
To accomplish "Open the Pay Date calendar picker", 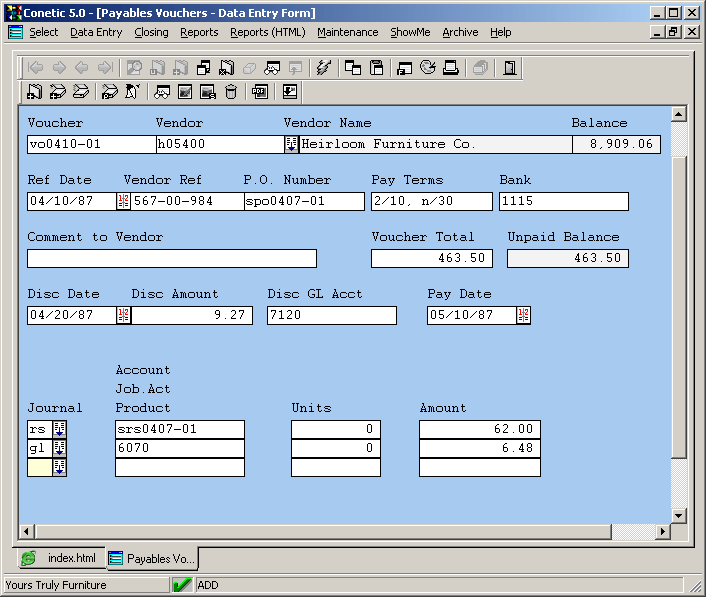I will click(523, 316).
